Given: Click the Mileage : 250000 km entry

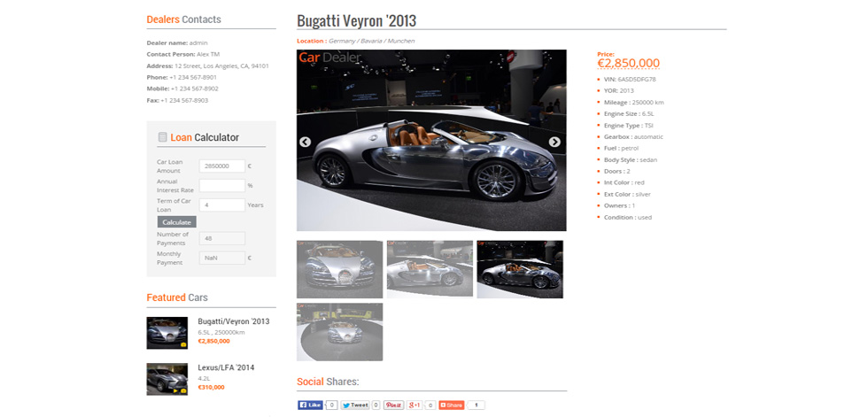Looking at the screenshot, I should tap(634, 103).
